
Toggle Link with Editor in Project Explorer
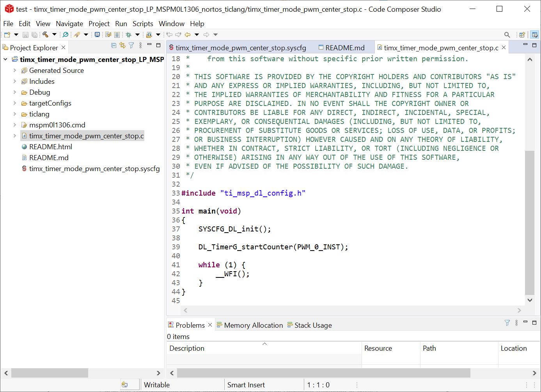click(x=122, y=46)
